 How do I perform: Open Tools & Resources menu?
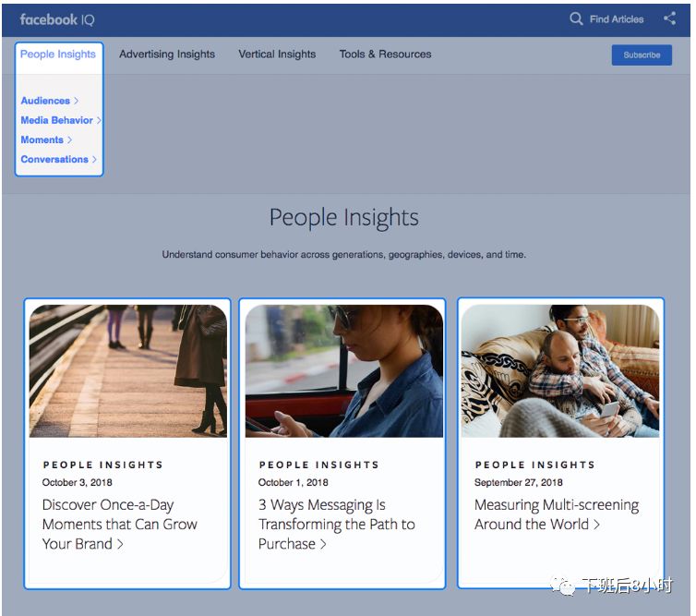(x=385, y=54)
